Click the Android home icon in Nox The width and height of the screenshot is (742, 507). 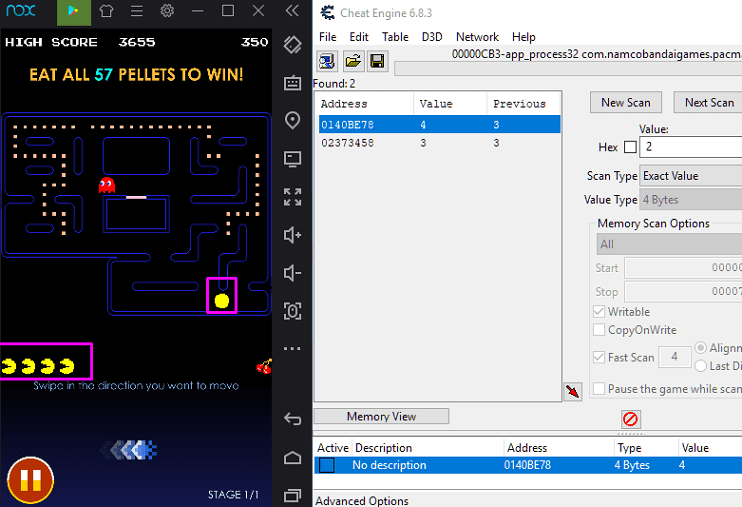pos(292,458)
